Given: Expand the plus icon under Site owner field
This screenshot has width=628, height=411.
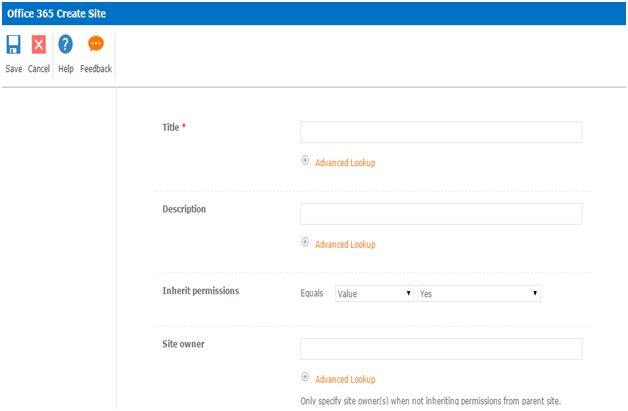Looking at the screenshot, I should (305, 377).
